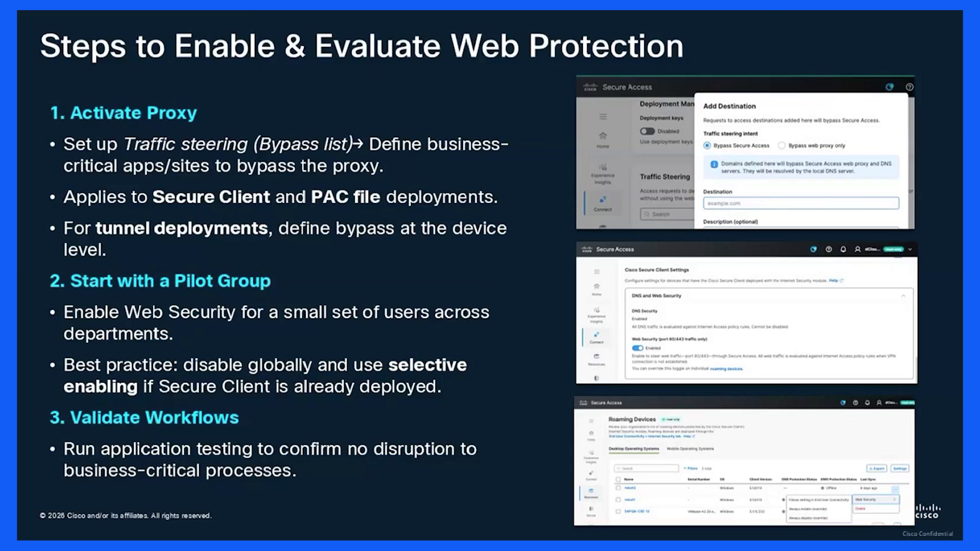Collapse the DNS and Web Security section

(x=903, y=296)
